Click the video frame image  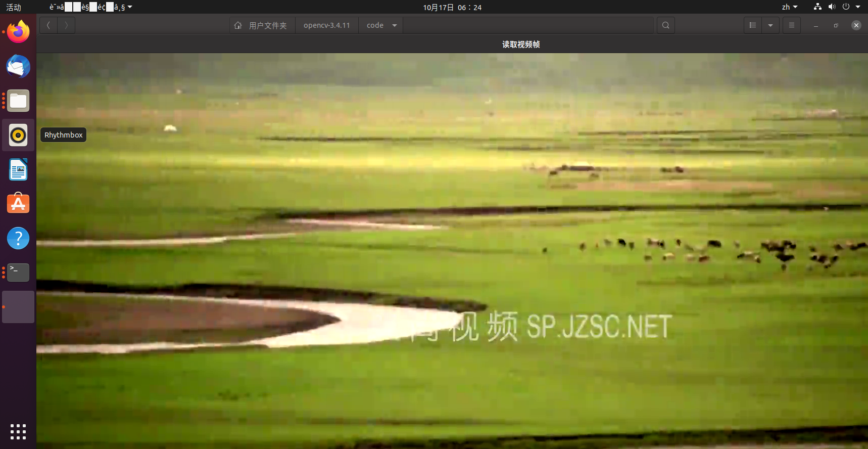coord(452,251)
